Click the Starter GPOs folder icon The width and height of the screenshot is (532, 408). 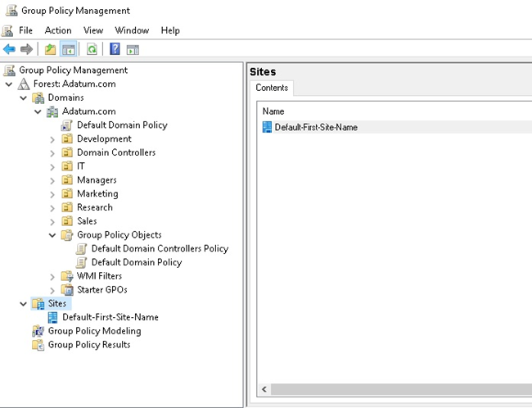tap(67, 290)
